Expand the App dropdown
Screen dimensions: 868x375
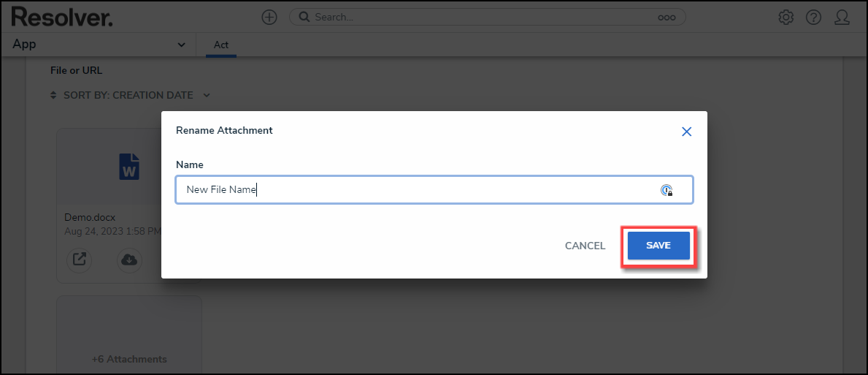pos(182,45)
